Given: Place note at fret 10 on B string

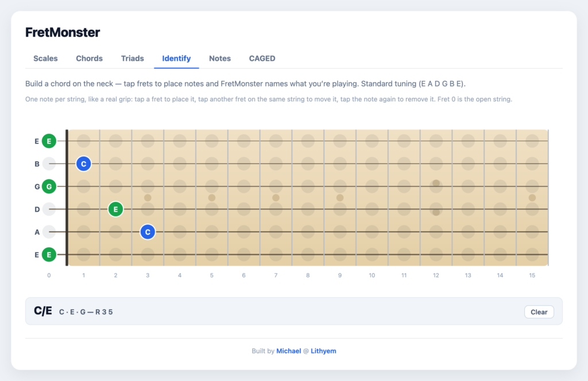Looking at the screenshot, I should (x=372, y=164).
